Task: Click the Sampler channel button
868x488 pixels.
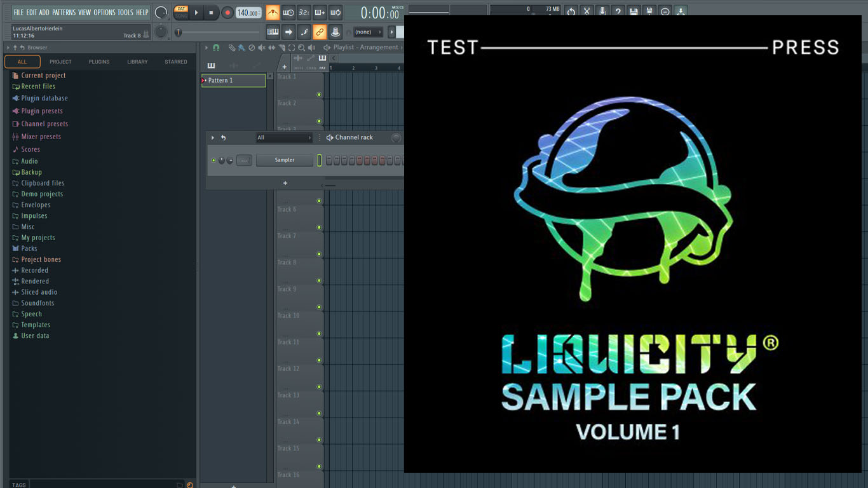Action: (x=285, y=160)
